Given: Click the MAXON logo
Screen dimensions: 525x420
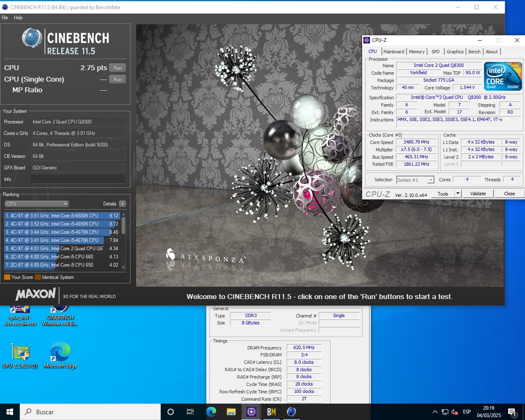Looking at the screenshot, I should [36, 294].
